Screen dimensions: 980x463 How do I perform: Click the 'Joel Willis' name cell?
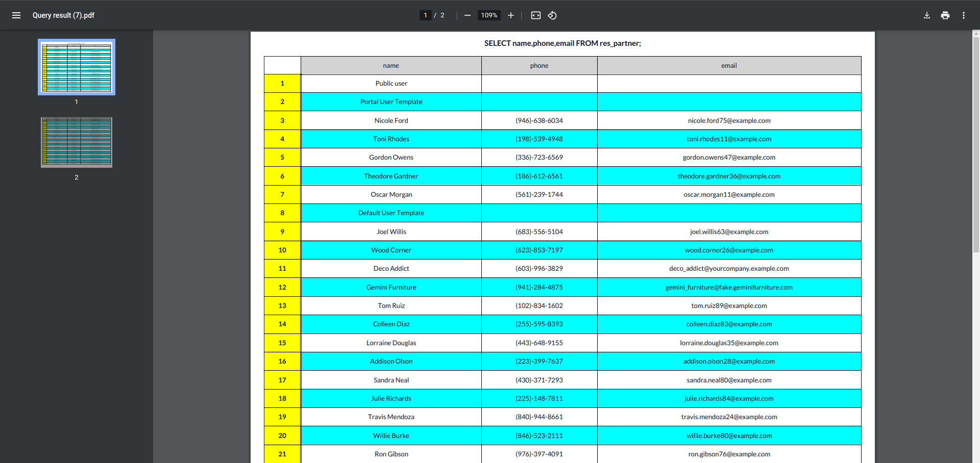pos(391,231)
